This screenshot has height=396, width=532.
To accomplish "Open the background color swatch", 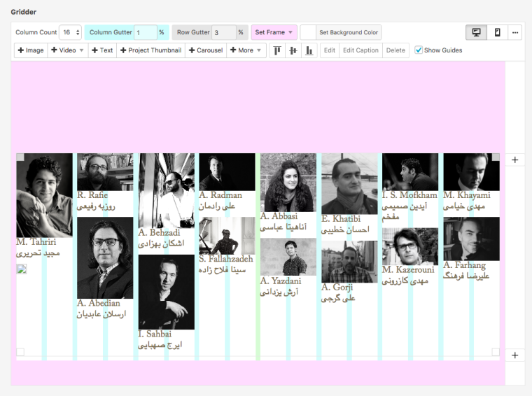I will coord(308,32).
